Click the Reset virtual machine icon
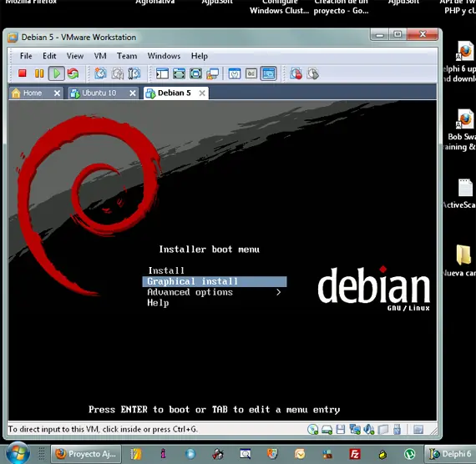 pos(73,73)
